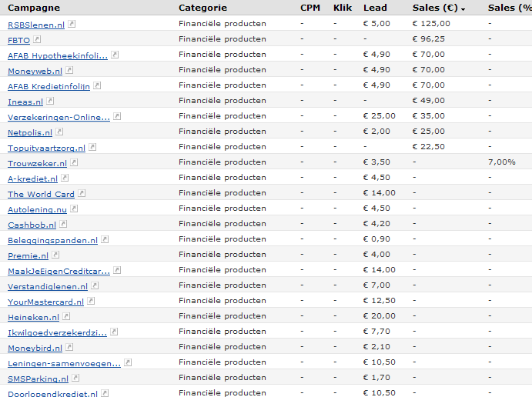Viewport: 532px width, 397px height.
Task: Open external icon next to Ikwilgoedverzekerdzi...
Action: pyautogui.click(x=114, y=332)
